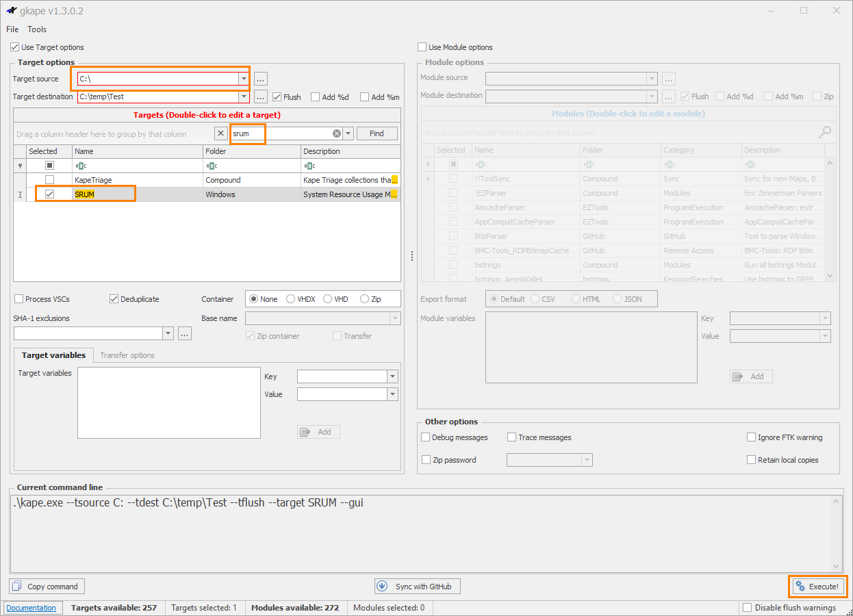Click the Sync with GitHub download icon
Viewport: 853px width, 616px height.
coord(383,587)
